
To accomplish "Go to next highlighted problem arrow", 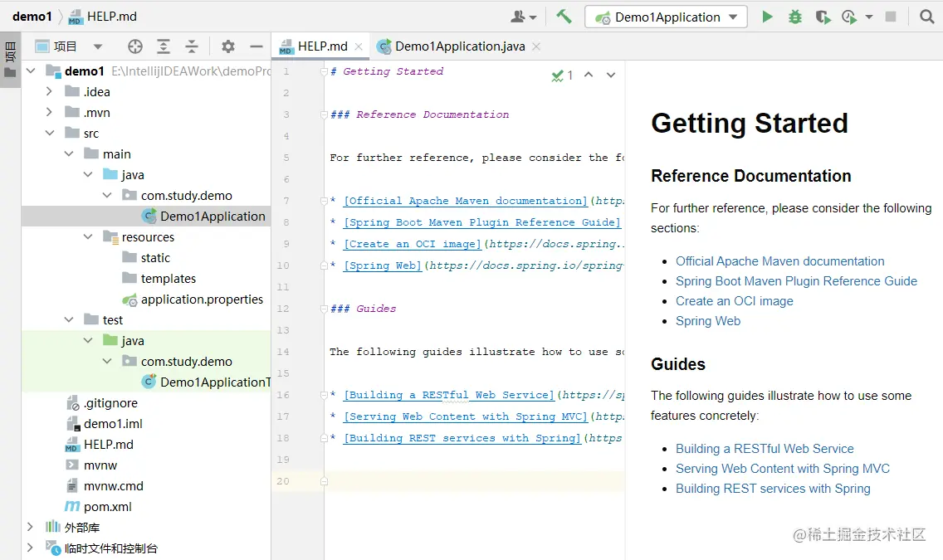I will [x=611, y=75].
